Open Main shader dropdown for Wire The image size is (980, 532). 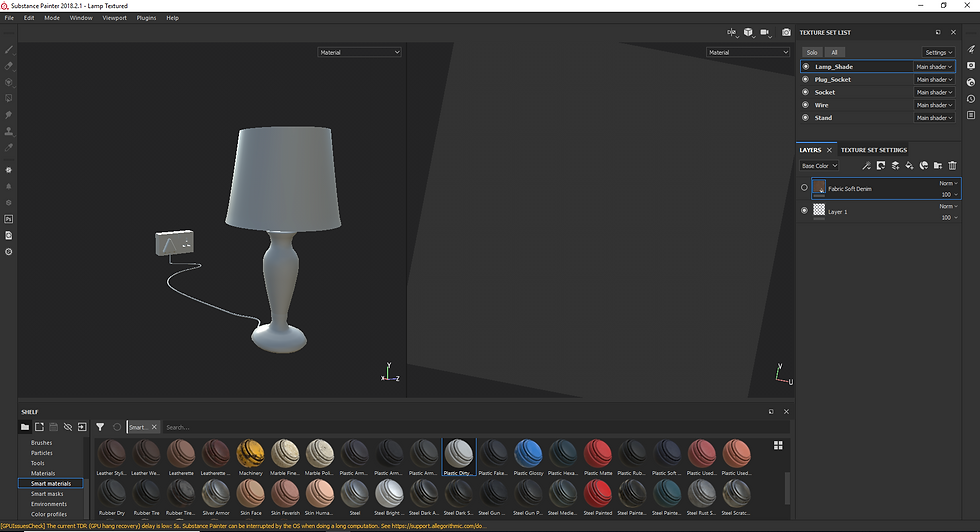[x=934, y=105]
